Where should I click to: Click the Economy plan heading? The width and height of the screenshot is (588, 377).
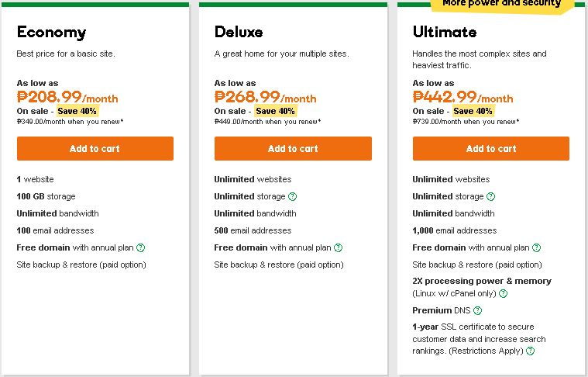[x=52, y=33]
